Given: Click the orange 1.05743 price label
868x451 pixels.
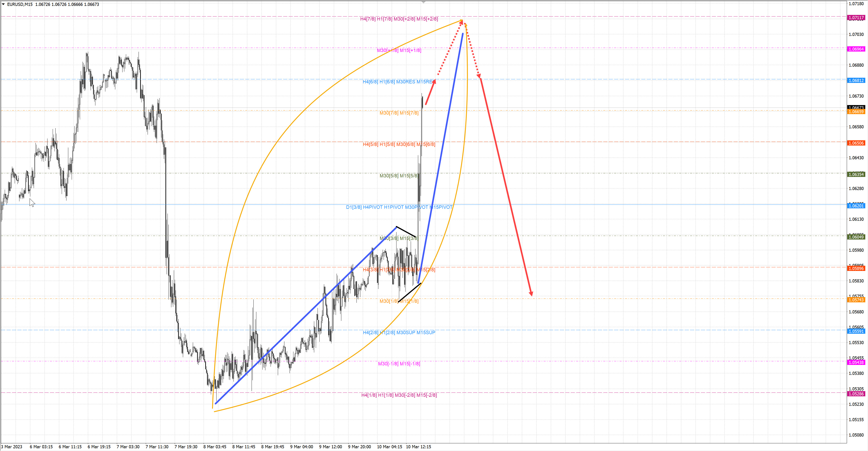Looking at the screenshot, I should click(856, 300).
